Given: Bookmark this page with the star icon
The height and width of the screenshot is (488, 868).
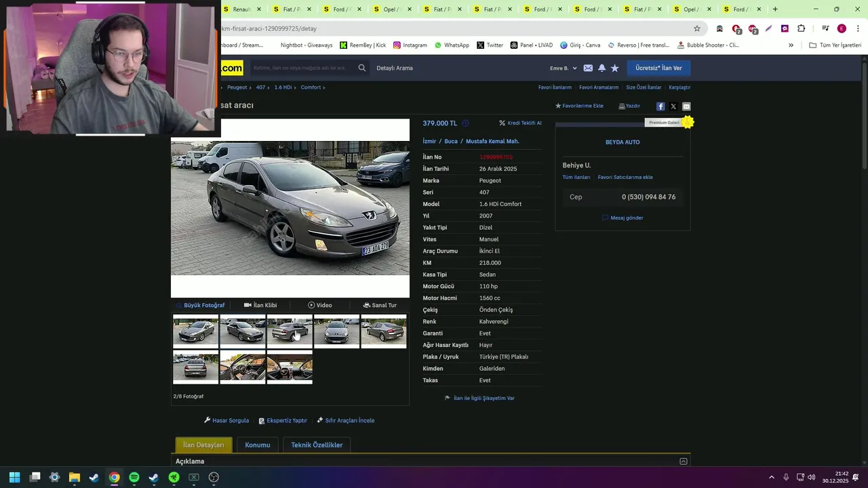Looking at the screenshot, I should coord(696,28).
